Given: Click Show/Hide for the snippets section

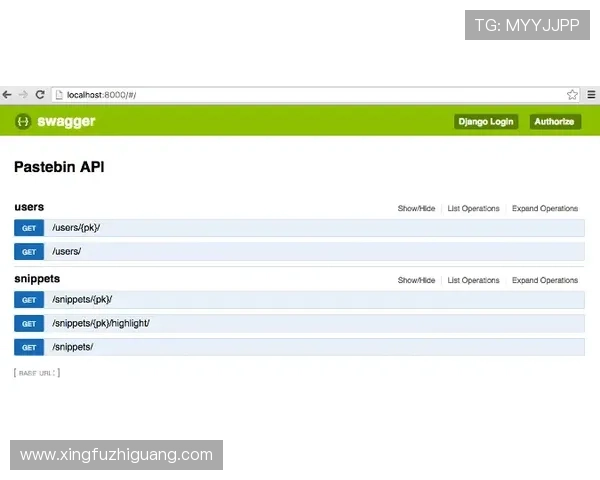Looking at the screenshot, I should point(416,280).
